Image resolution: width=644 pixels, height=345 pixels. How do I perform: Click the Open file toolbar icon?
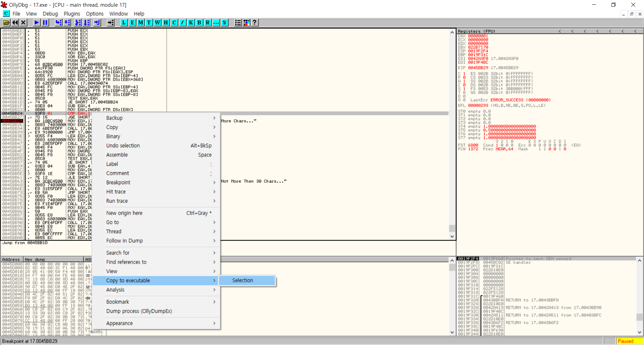click(x=6, y=22)
